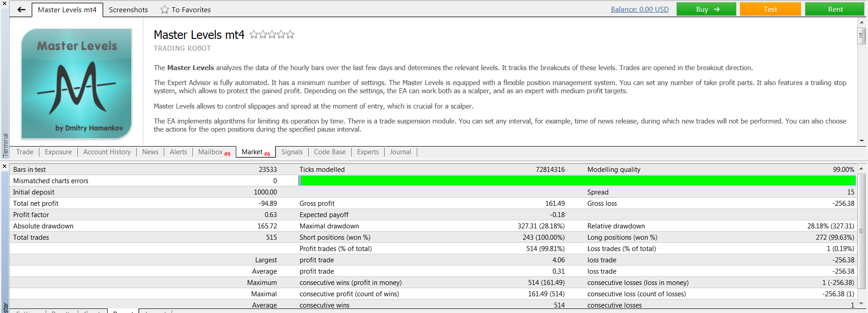Click the Initial deposit value 1000.00
The image size is (868, 313).
click(x=265, y=192)
